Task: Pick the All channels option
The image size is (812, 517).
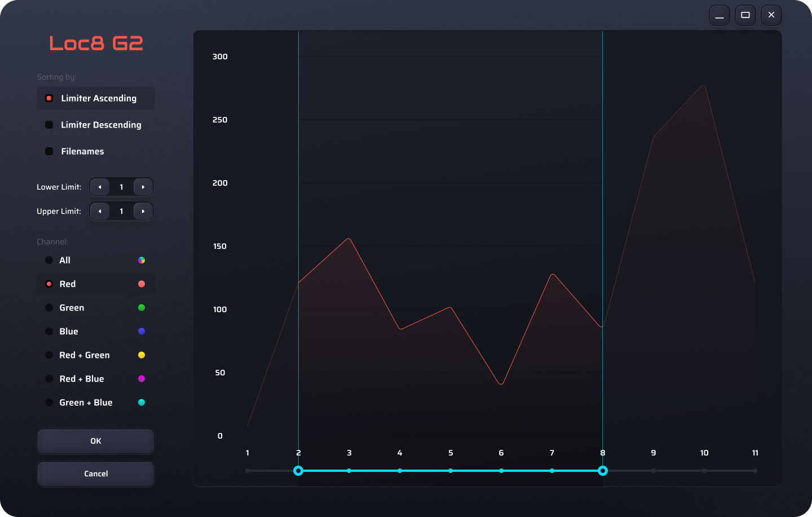Action: (x=49, y=260)
